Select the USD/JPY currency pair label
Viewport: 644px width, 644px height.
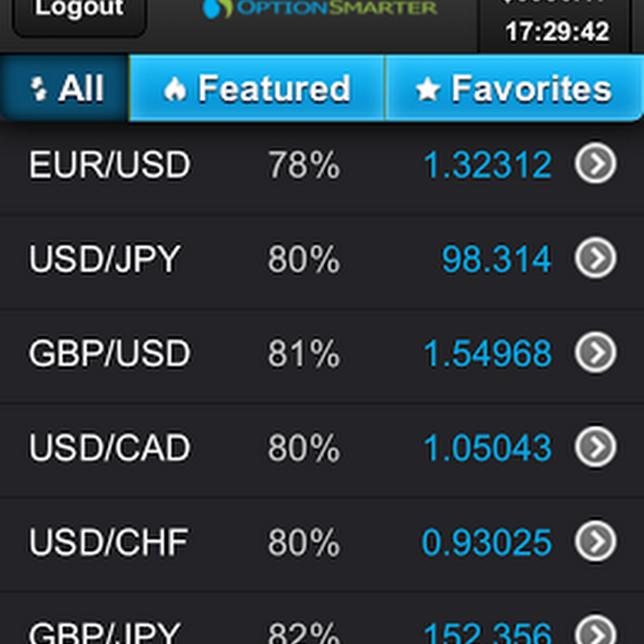[x=104, y=259]
